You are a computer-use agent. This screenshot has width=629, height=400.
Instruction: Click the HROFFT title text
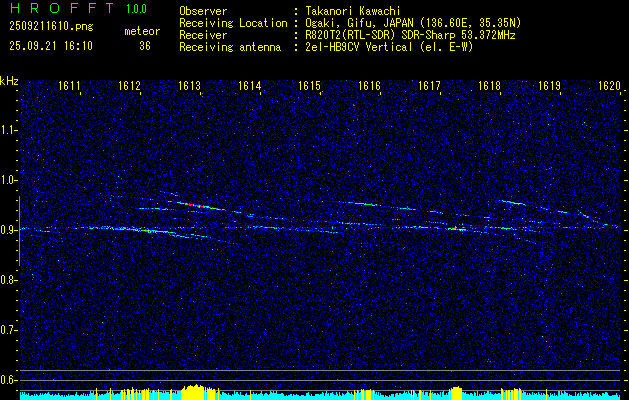pos(62,8)
